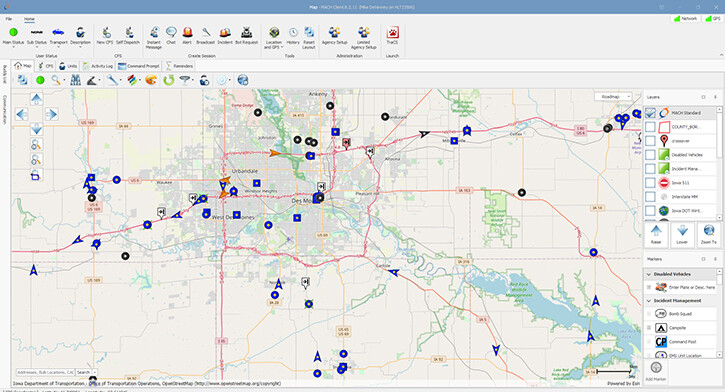Click the green circle icon in map toolbar
The image size is (725, 392).
point(40,80)
